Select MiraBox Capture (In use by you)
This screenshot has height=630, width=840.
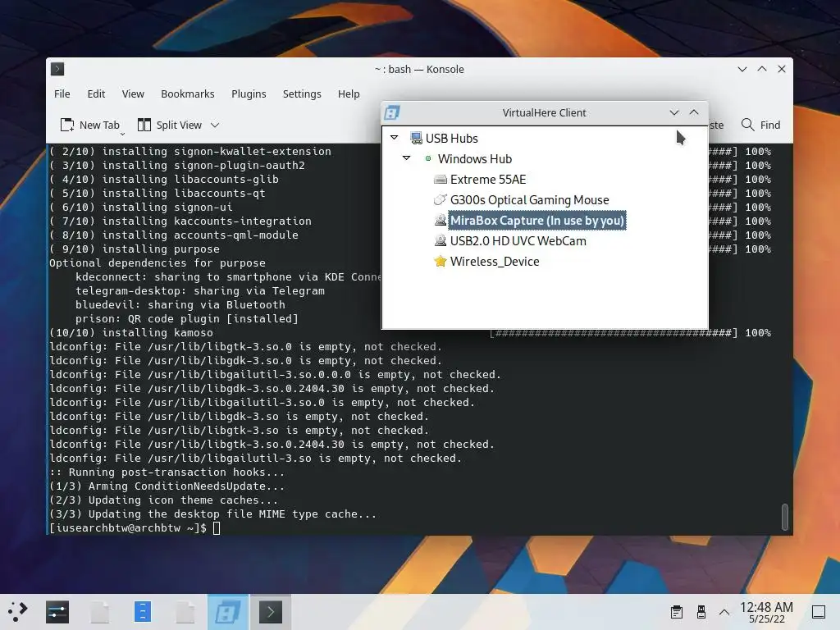[536, 220]
